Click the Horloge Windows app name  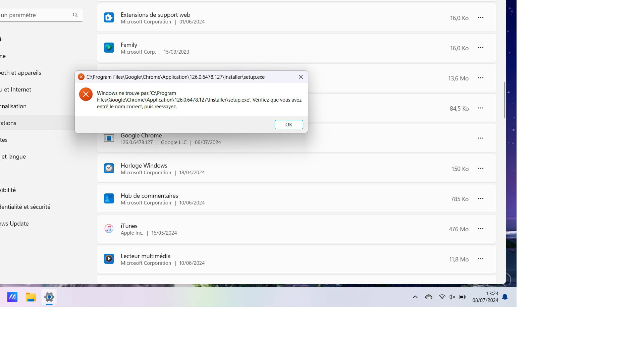point(144,166)
